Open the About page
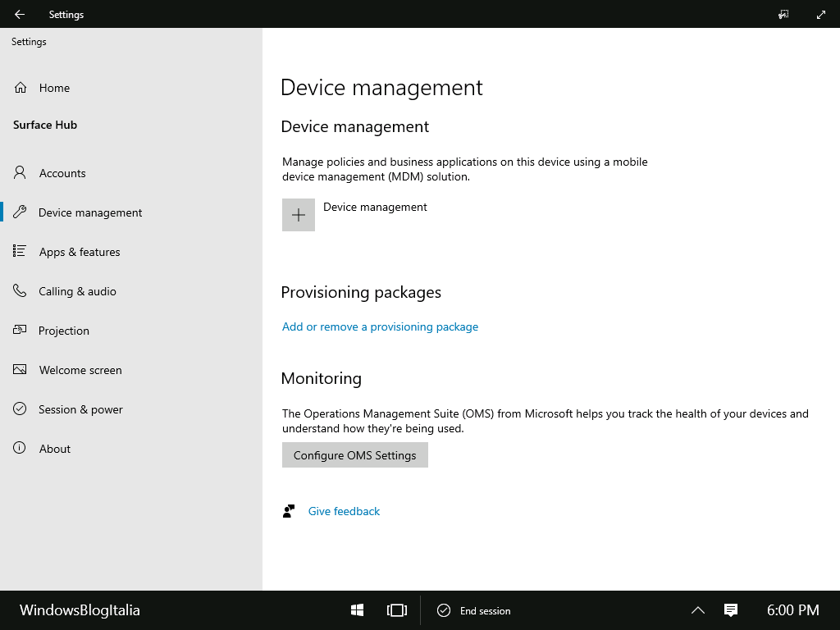 pos(131,449)
